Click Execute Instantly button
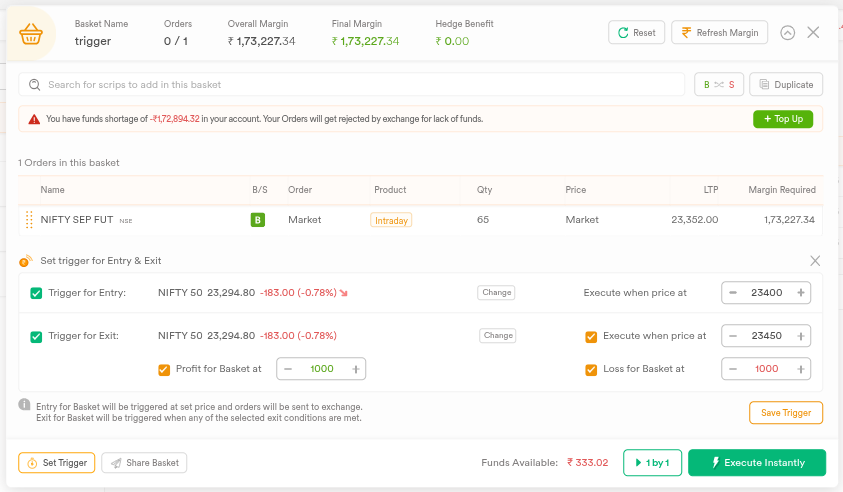The height and width of the screenshot is (492, 843). [757, 463]
